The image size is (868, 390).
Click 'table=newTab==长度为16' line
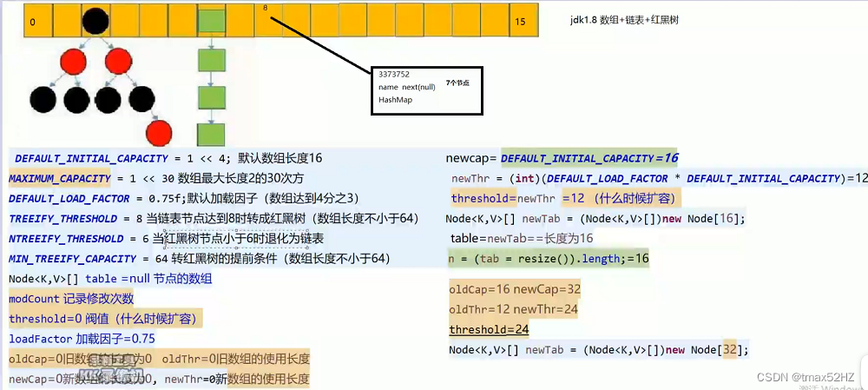coord(522,238)
